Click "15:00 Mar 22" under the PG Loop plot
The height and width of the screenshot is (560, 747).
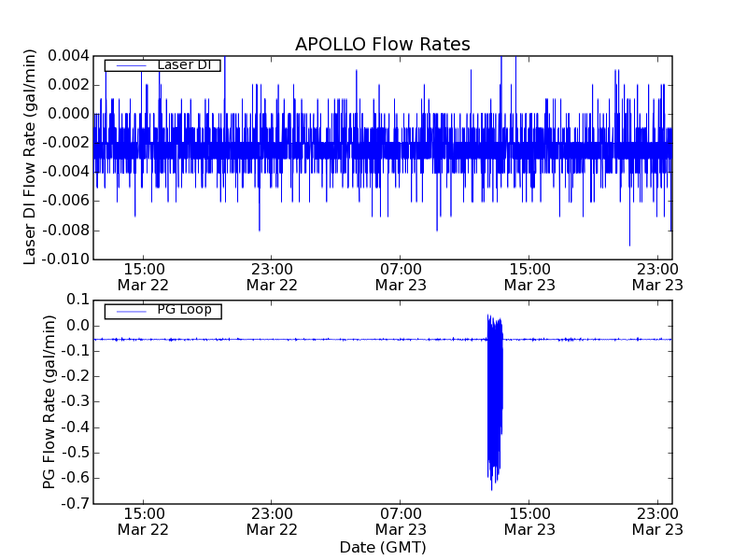144,522
